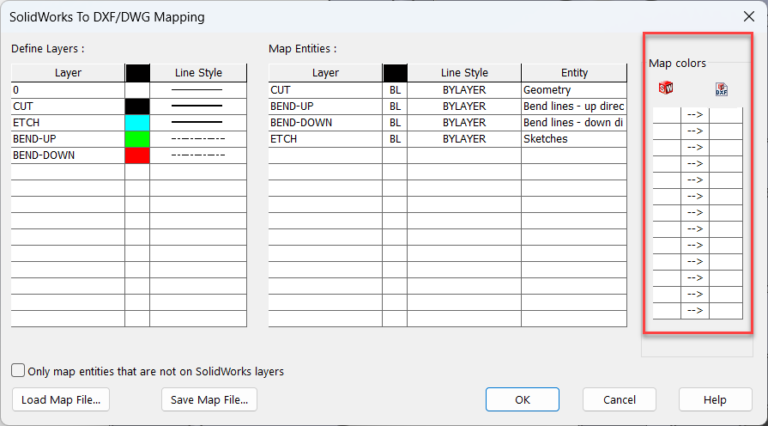Click the Layer column header in Define Layers
The image size is (768, 426).
(x=68, y=73)
